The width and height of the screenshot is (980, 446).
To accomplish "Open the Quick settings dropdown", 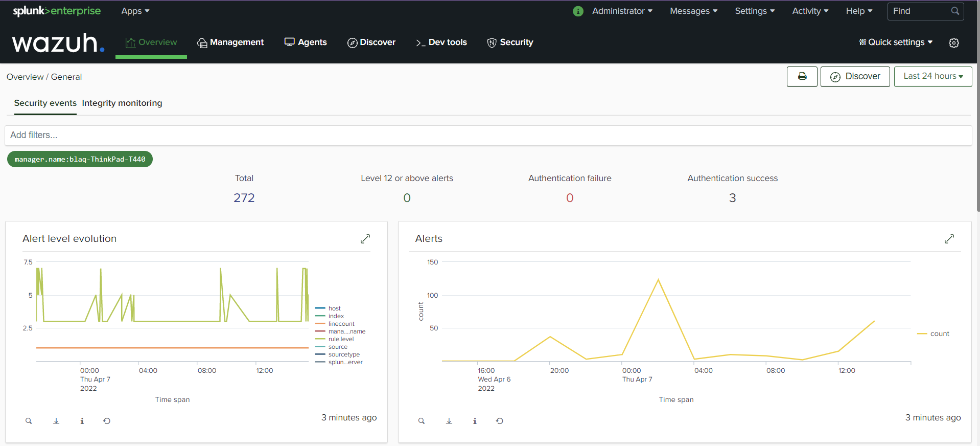I will [896, 42].
